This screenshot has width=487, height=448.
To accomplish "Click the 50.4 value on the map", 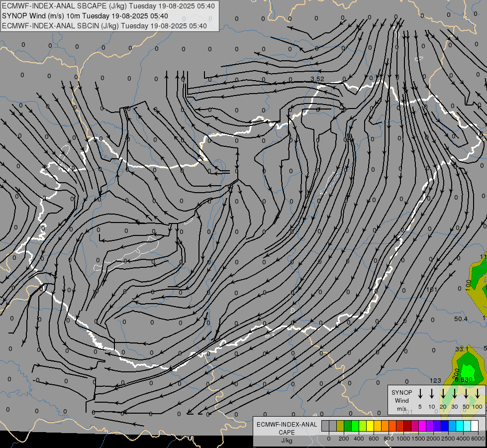I will point(461,319).
